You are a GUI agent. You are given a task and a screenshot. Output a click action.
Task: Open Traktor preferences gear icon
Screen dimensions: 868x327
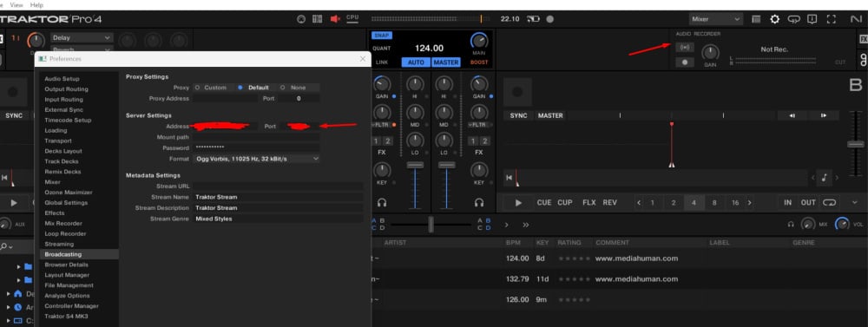(774, 19)
